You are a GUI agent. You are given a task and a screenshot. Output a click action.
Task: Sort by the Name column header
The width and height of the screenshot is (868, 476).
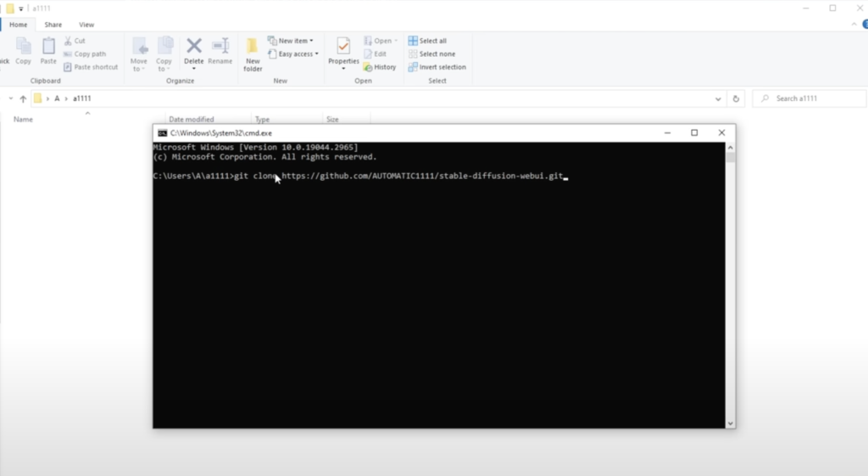[23, 119]
